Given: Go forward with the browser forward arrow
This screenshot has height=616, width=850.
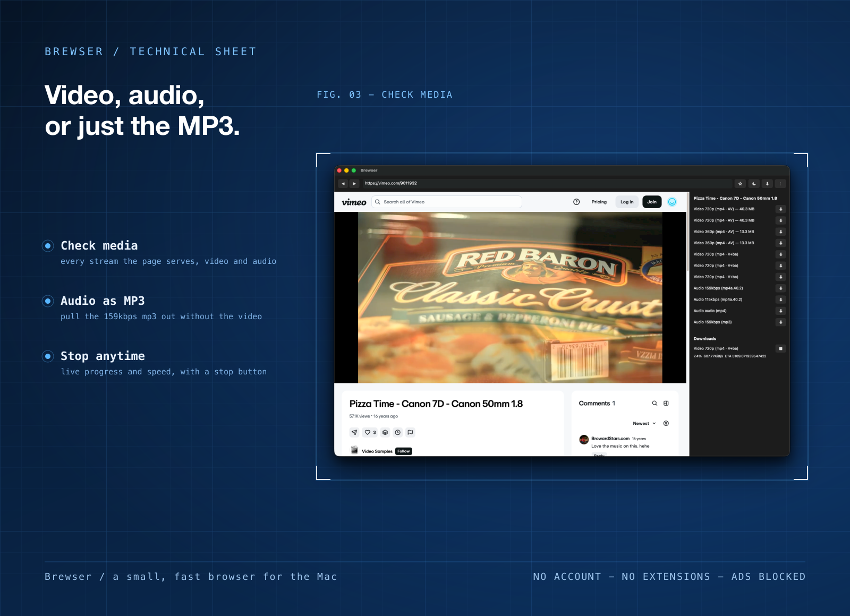Looking at the screenshot, I should (354, 184).
